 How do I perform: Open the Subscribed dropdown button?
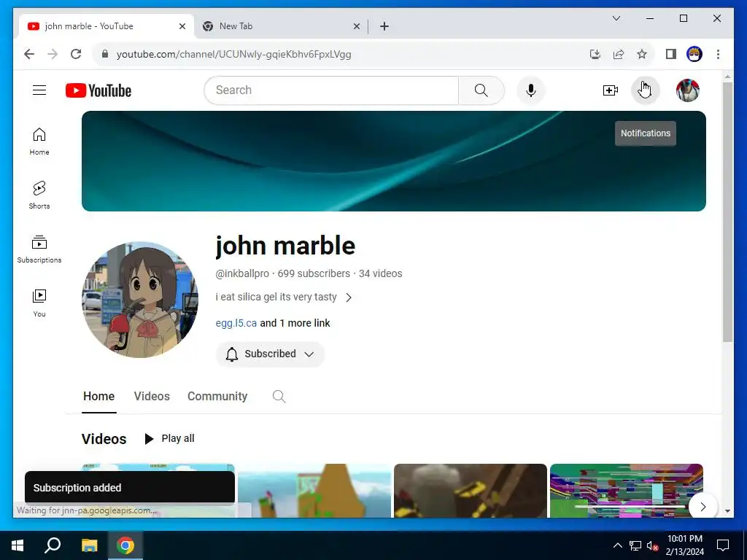pos(270,354)
